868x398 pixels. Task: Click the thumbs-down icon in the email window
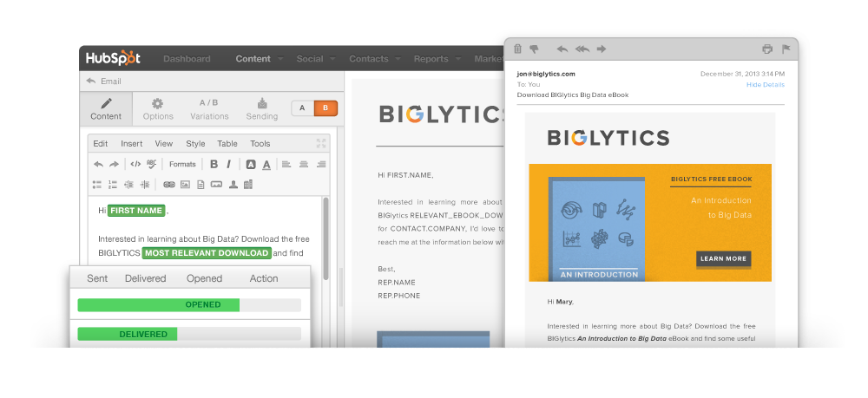point(534,49)
